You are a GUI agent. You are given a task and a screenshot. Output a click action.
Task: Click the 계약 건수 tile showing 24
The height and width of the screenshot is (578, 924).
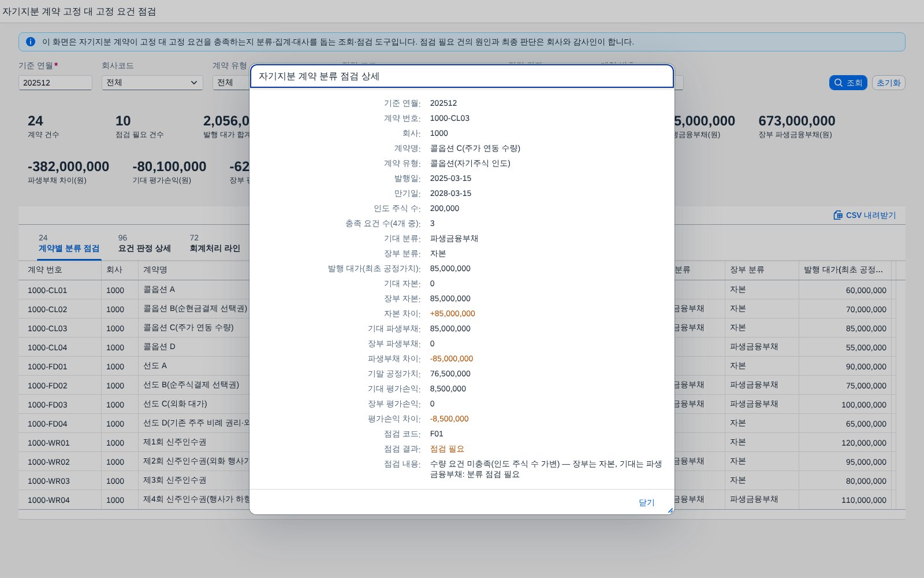click(43, 127)
